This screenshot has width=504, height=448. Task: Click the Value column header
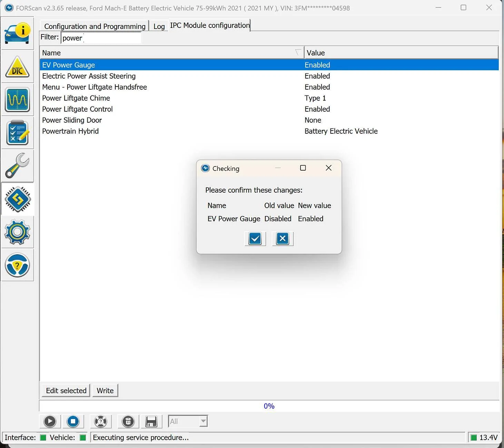(401, 53)
